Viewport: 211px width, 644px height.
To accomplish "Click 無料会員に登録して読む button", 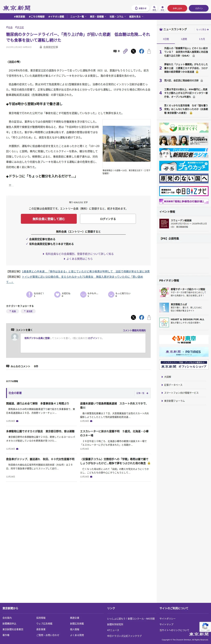I will 49,219.
